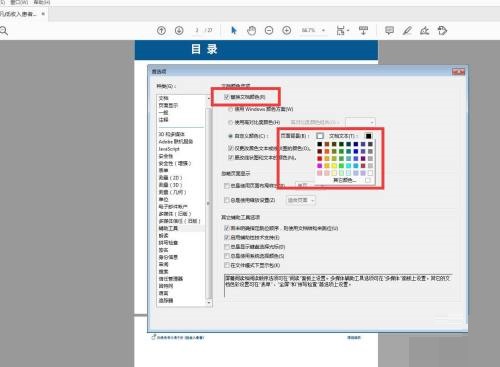Select the highlighter pen tool
This screenshot has height=367, width=500.
pyautogui.click(x=407, y=31)
